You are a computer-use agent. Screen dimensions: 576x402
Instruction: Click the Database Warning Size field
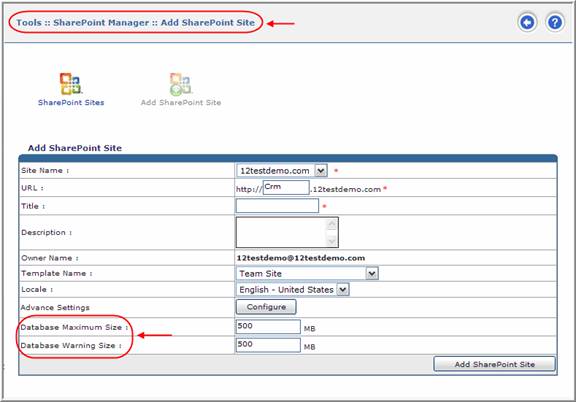click(268, 345)
